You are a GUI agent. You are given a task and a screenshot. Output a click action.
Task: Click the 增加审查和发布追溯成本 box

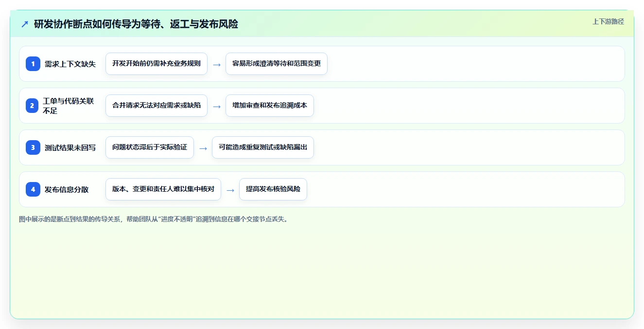tap(270, 106)
